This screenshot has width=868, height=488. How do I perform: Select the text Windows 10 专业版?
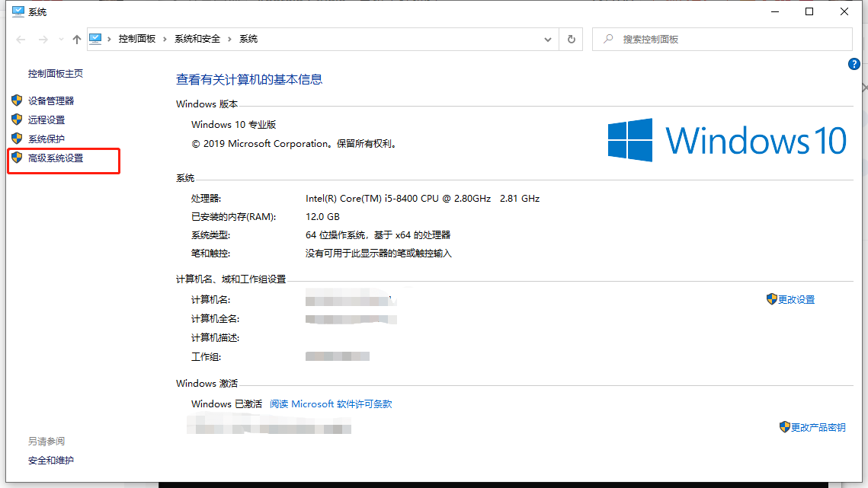[x=234, y=125]
